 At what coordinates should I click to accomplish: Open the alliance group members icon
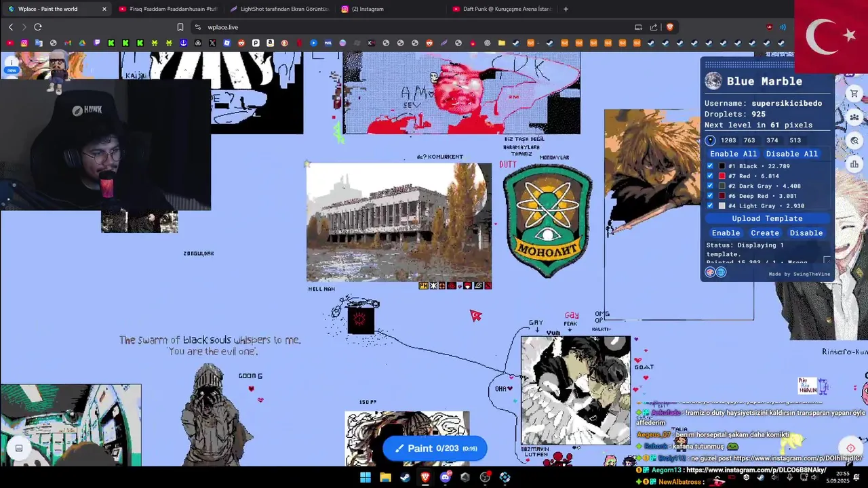[x=854, y=117]
